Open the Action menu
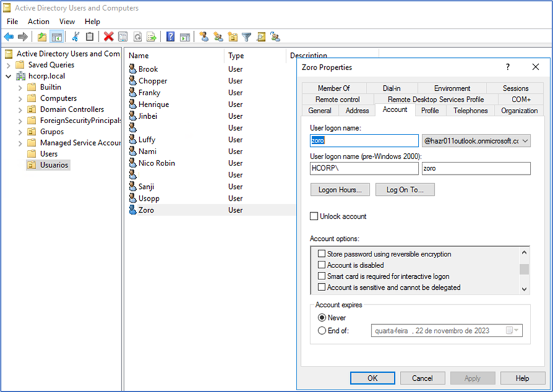Viewport: 553px width, 392px height. pyautogui.click(x=39, y=22)
